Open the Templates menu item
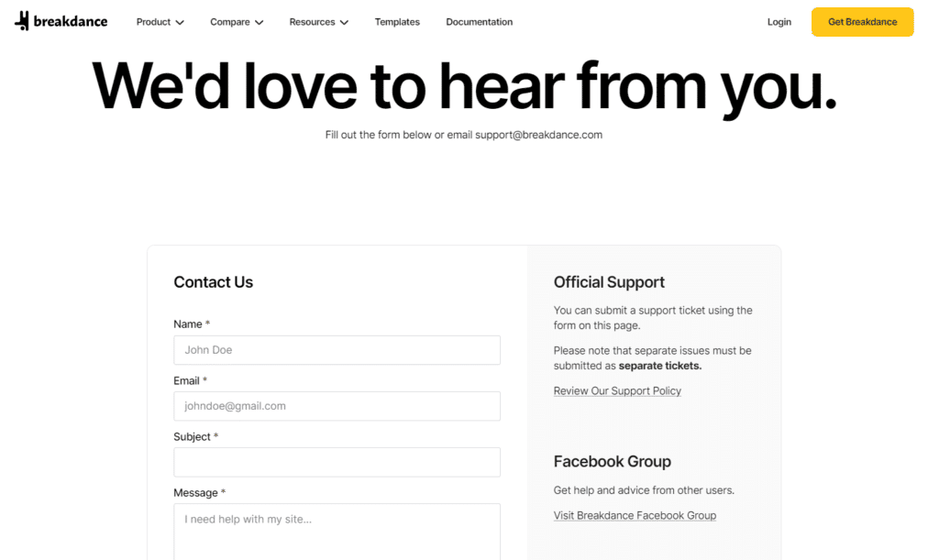939x560 pixels. pos(397,22)
